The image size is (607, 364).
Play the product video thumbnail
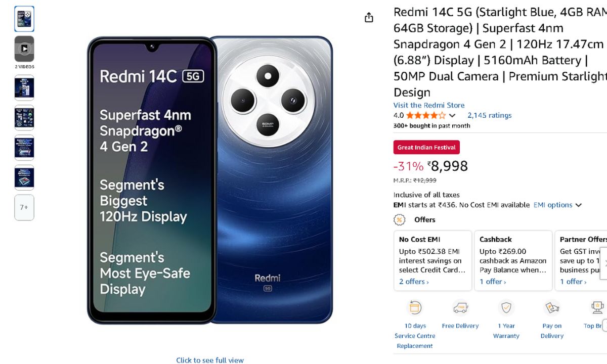click(24, 49)
